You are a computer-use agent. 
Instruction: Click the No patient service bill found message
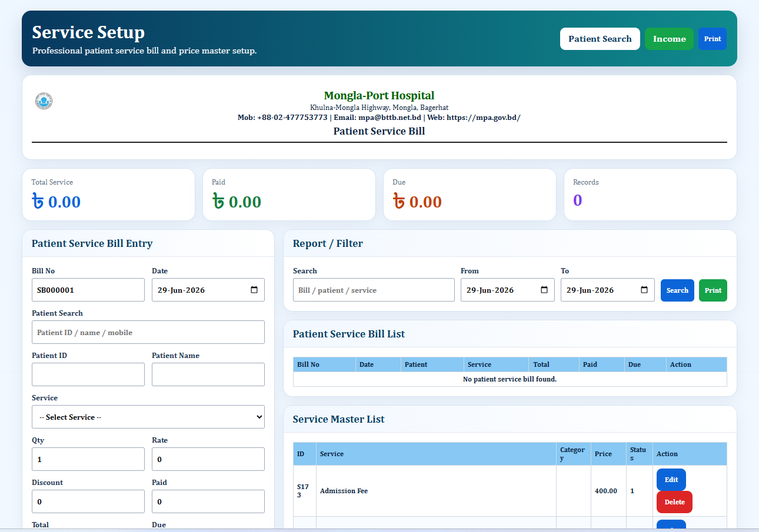click(510, 379)
